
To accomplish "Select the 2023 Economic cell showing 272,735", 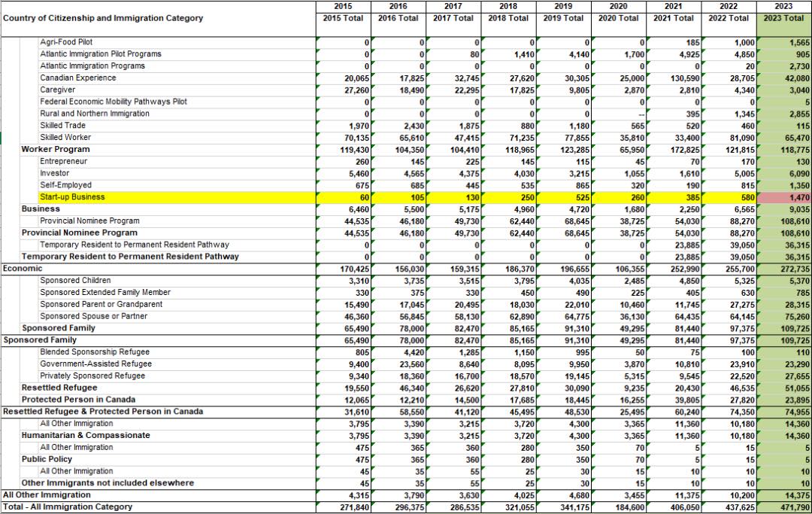I will (x=786, y=268).
